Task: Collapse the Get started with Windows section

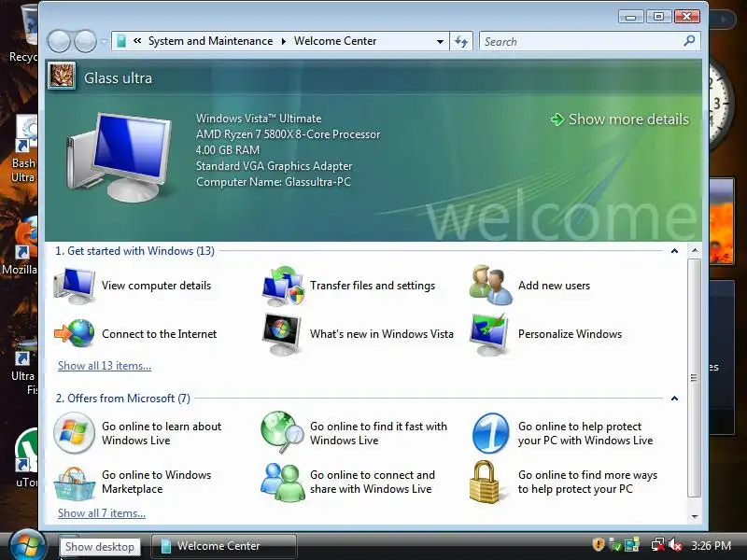Action: click(x=674, y=251)
